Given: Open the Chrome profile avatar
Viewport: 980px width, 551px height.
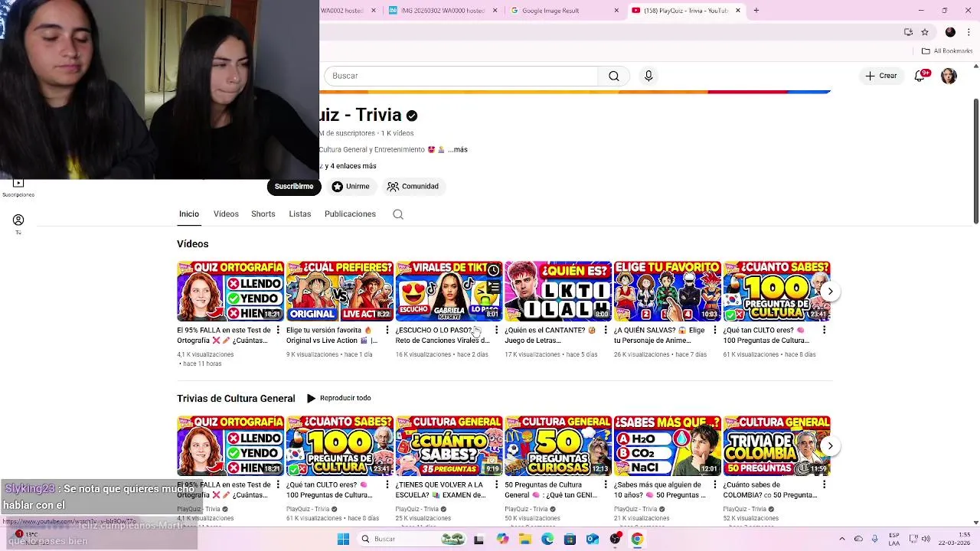Looking at the screenshot, I should (950, 32).
